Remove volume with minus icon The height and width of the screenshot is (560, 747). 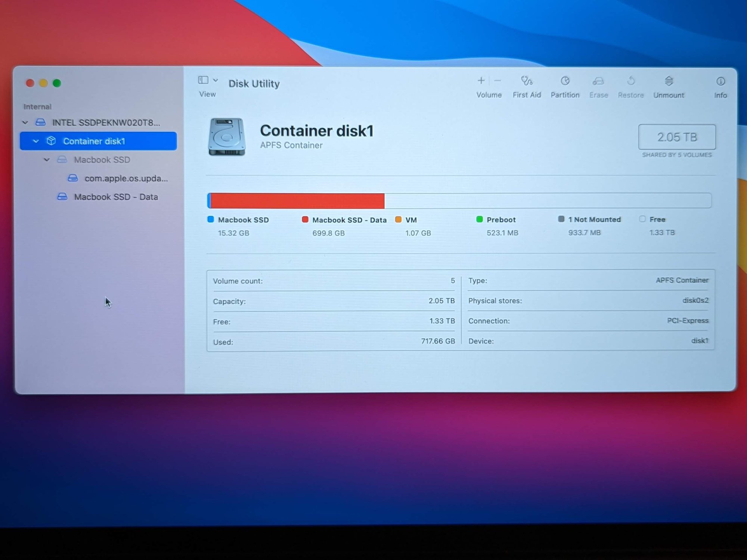[x=498, y=81]
